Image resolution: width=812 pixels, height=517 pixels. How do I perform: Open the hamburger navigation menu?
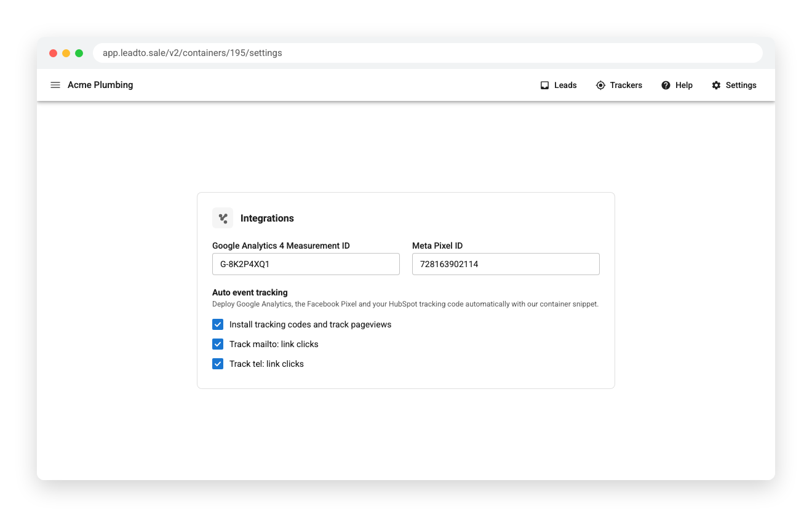coord(55,85)
